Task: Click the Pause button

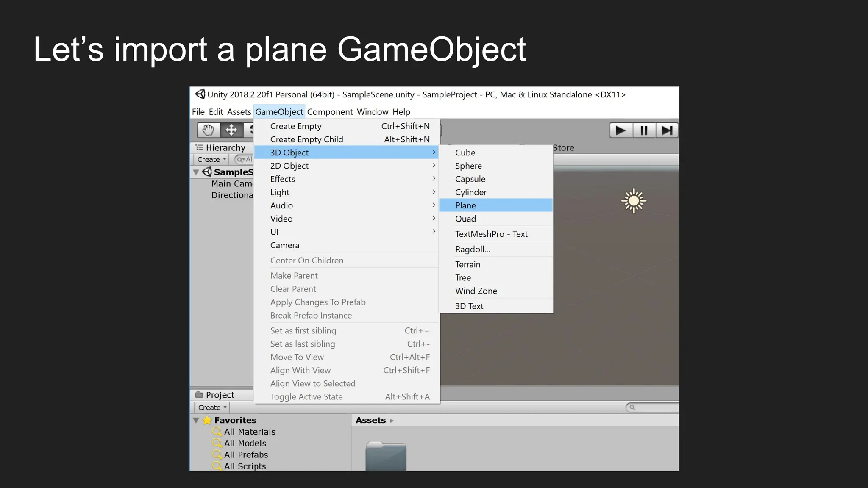Action: point(644,130)
